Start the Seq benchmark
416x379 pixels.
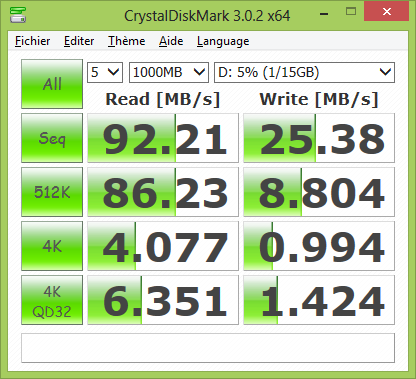pyautogui.click(x=52, y=138)
